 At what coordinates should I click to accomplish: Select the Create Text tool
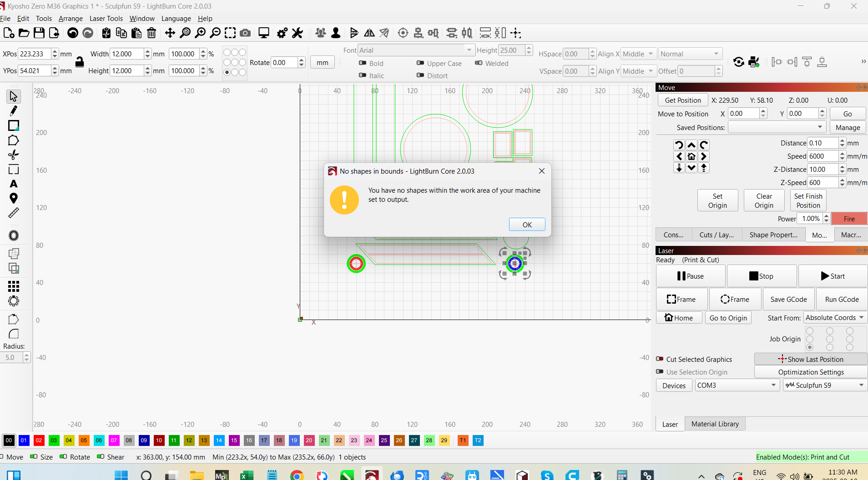click(14, 184)
